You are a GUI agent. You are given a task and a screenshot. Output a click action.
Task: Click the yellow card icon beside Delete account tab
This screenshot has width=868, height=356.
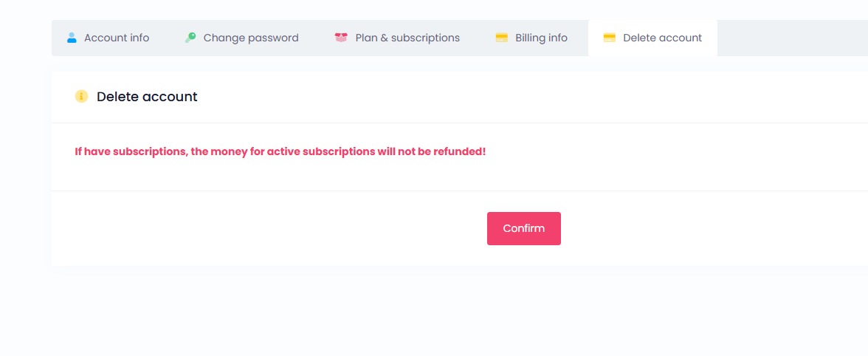(x=610, y=38)
